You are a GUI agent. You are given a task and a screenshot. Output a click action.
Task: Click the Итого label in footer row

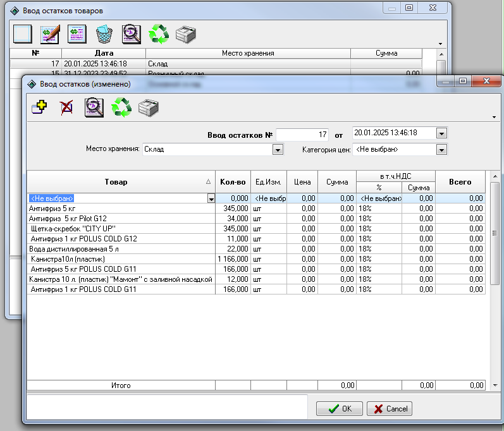pos(121,385)
